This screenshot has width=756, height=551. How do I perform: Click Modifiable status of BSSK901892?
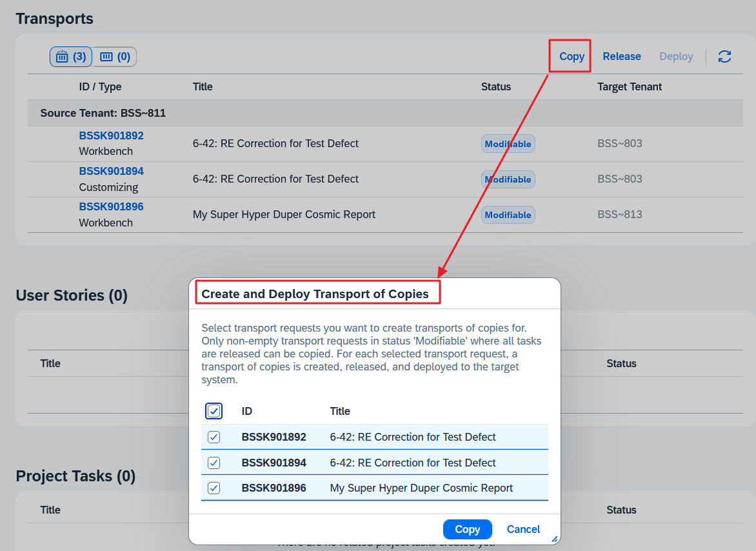click(508, 144)
